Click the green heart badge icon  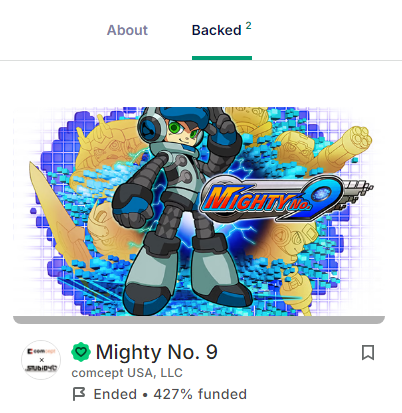coord(81,352)
